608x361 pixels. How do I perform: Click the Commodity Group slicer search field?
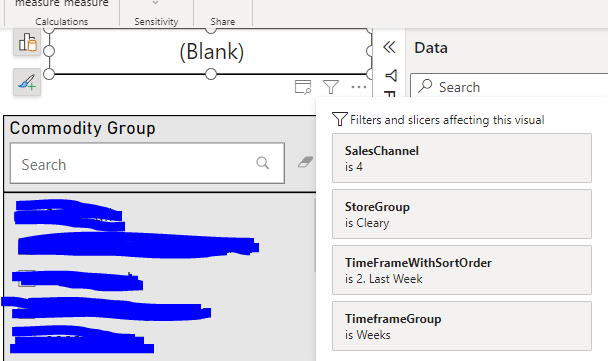(x=147, y=163)
